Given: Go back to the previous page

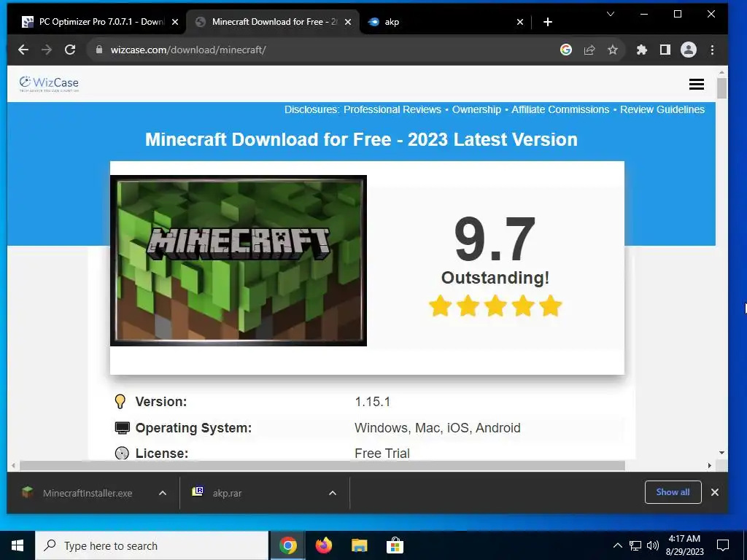Looking at the screenshot, I should point(23,50).
